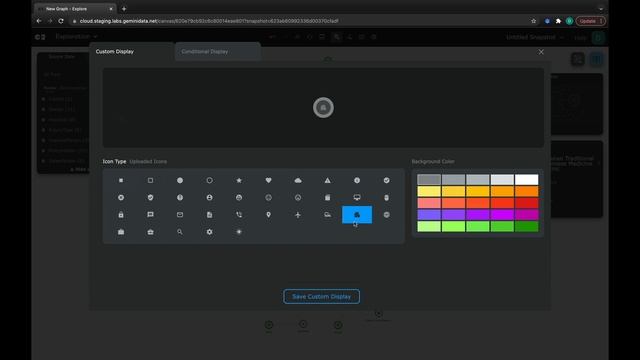Select the cloud icon
Image resolution: width=640 pixels, height=360 pixels.
tap(298, 180)
